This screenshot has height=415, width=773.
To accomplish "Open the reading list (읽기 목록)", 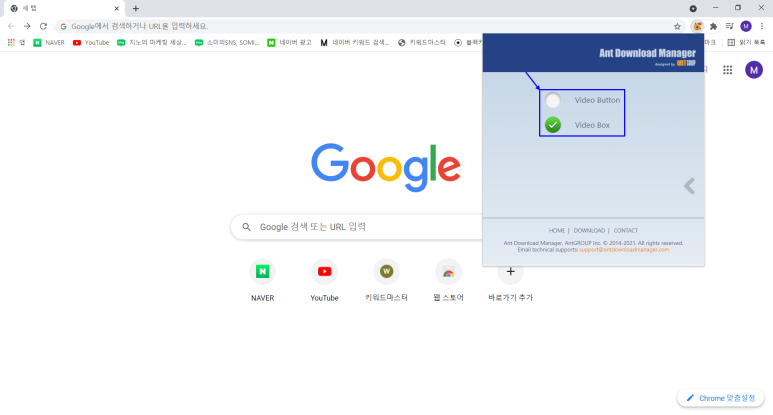I will (746, 42).
